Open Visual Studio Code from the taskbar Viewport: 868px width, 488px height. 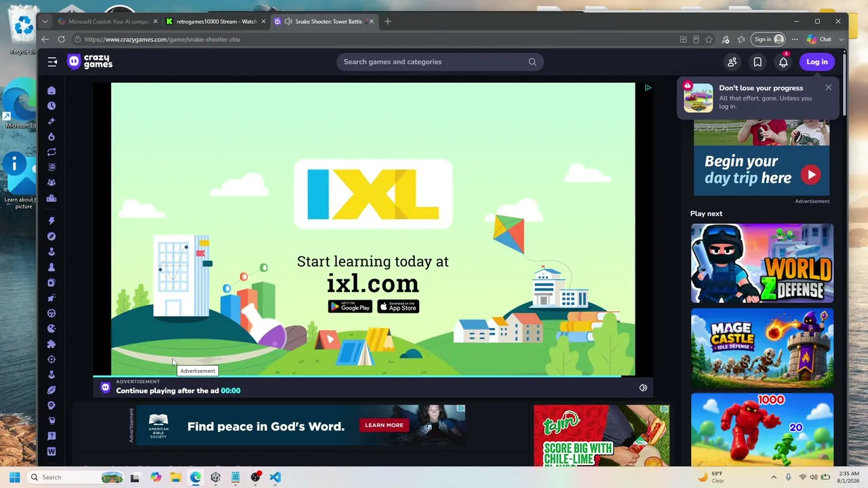click(x=275, y=477)
